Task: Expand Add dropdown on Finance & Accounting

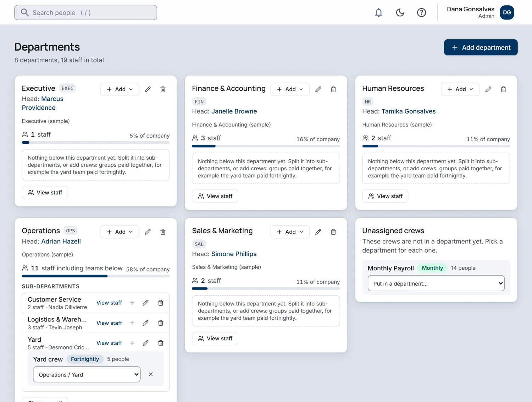Action: tap(290, 89)
